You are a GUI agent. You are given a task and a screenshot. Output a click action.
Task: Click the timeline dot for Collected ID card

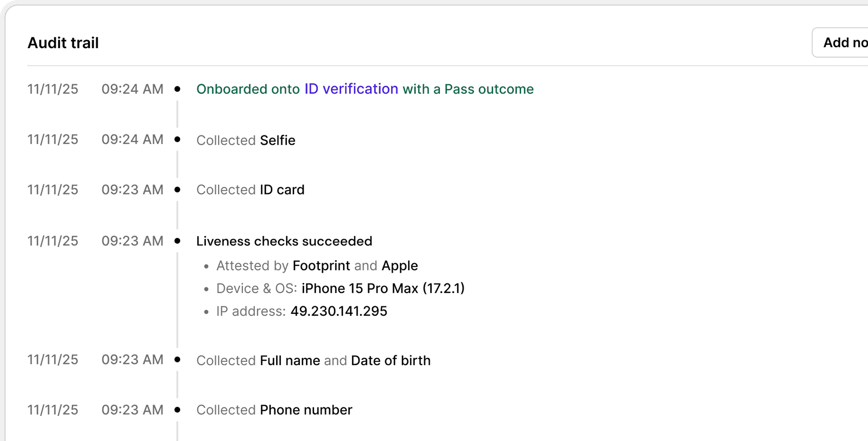click(x=177, y=190)
